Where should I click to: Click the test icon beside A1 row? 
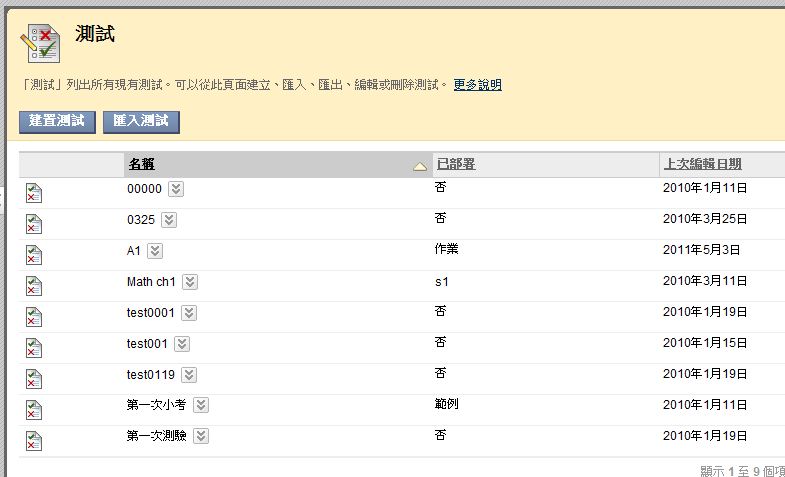(x=34, y=254)
